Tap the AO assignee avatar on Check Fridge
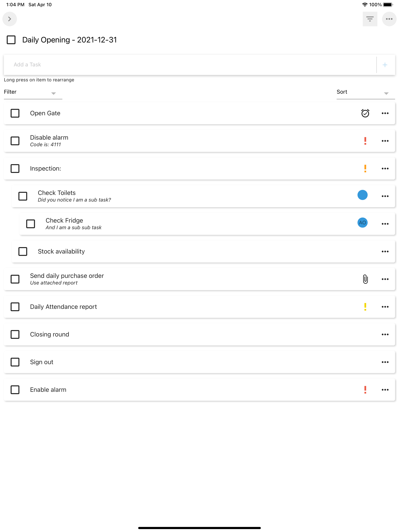This screenshot has width=399, height=532. 362,223
